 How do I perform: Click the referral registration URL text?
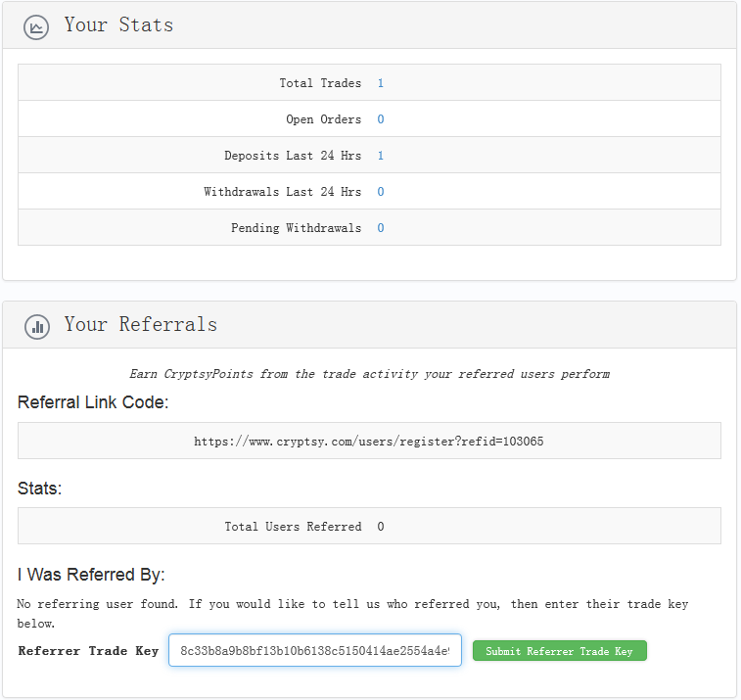pos(369,442)
